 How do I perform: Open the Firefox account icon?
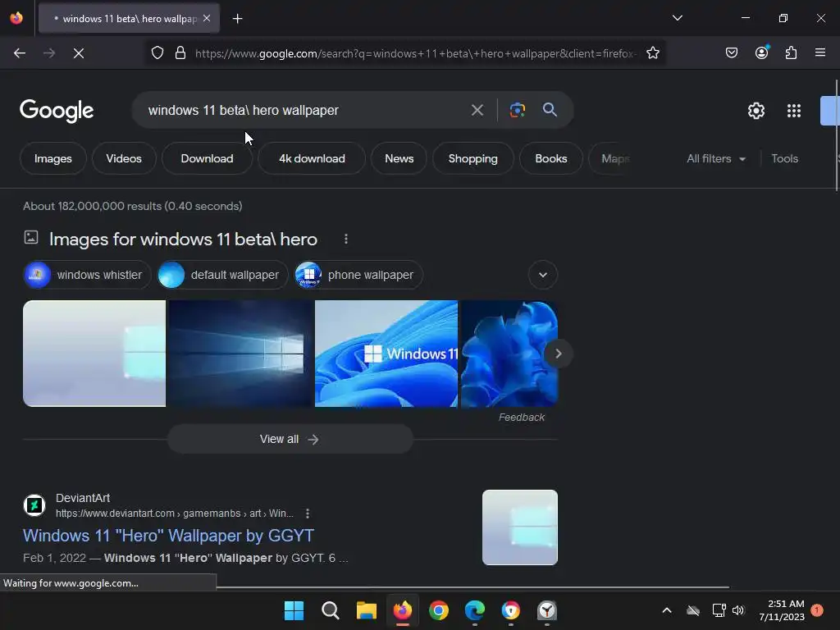(x=762, y=52)
